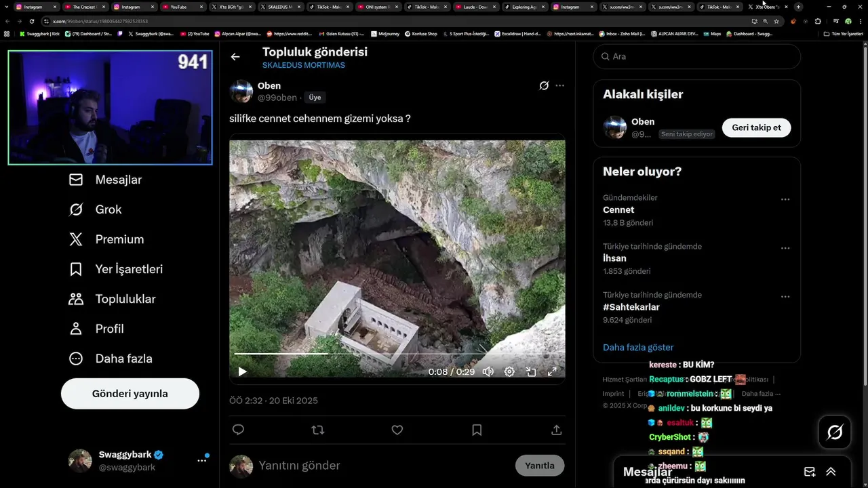Screen dimensions: 868x488
Task: Open Grok in the left sidebar
Action: coord(96,209)
